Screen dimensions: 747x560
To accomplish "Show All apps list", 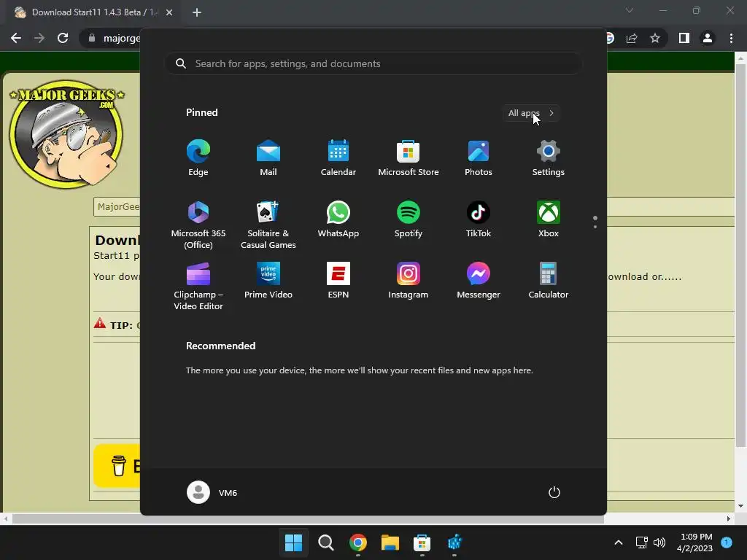I will click(531, 113).
